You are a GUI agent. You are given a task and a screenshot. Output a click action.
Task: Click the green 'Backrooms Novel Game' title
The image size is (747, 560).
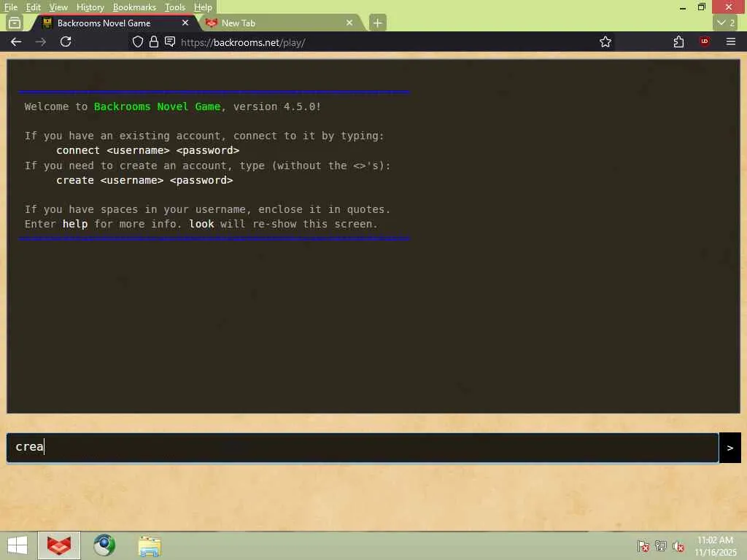coord(158,106)
